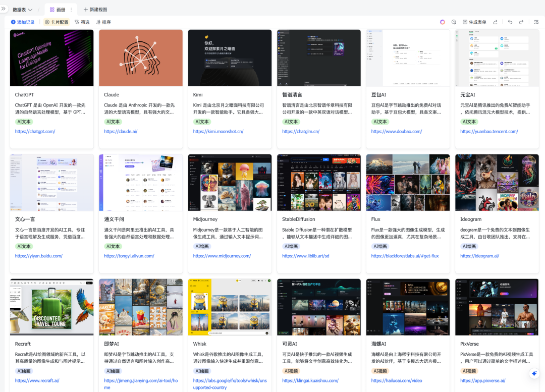545x392 pixels.
Task: Click 新建视图 to add a view
Action: 95,10
